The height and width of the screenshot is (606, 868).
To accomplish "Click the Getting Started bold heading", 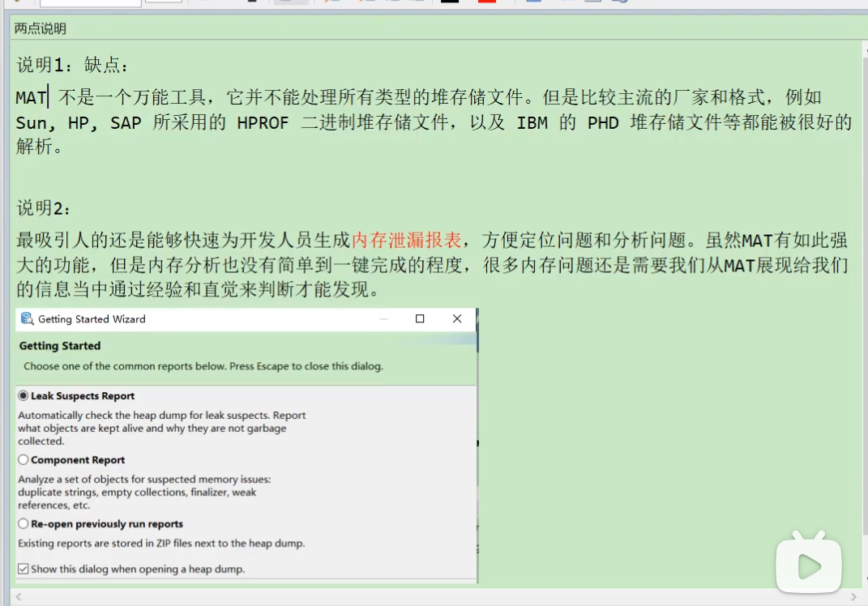I will (60, 346).
